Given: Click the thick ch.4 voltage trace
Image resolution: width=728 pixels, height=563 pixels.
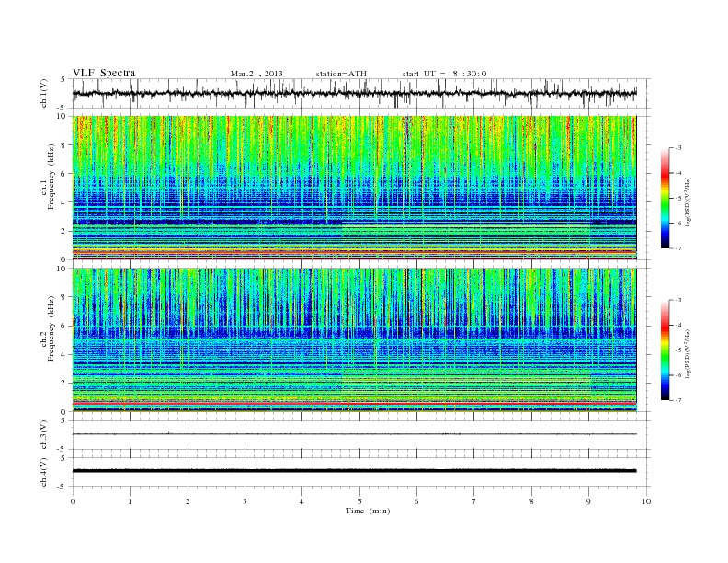Looking at the screenshot, I should click(354, 471).
